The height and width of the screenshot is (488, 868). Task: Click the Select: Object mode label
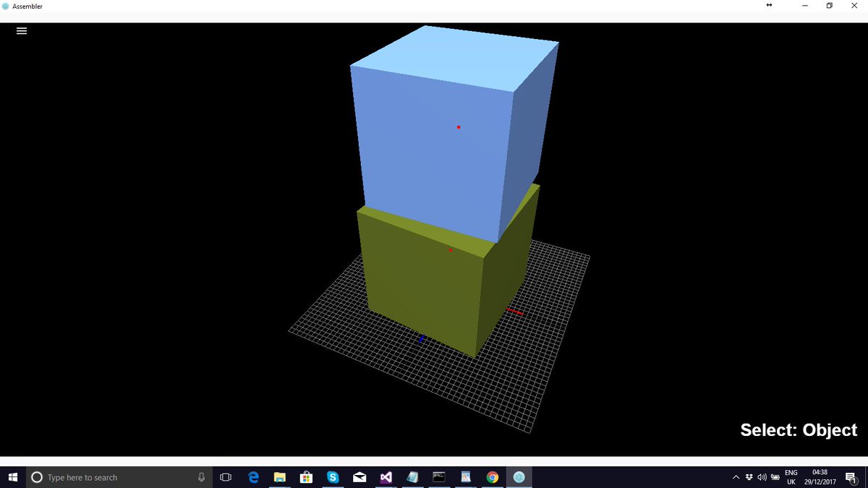tap(798, 430)
